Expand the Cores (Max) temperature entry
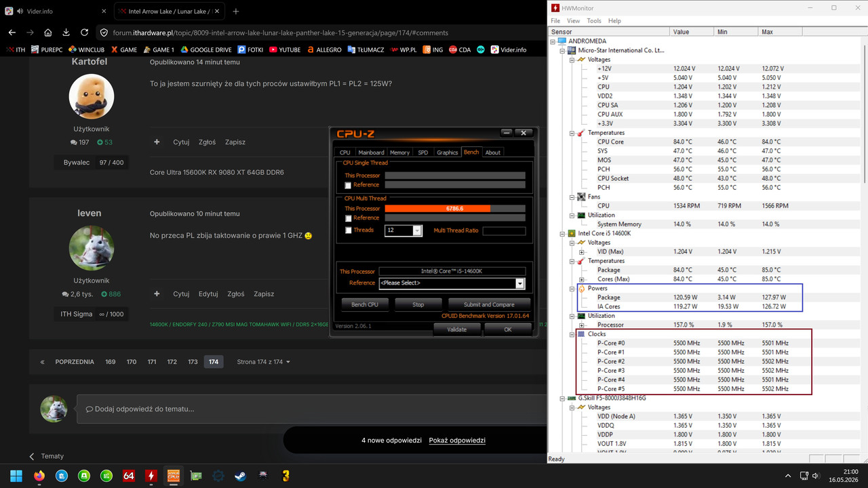This screenshot has height=488, width=868. 582,279
